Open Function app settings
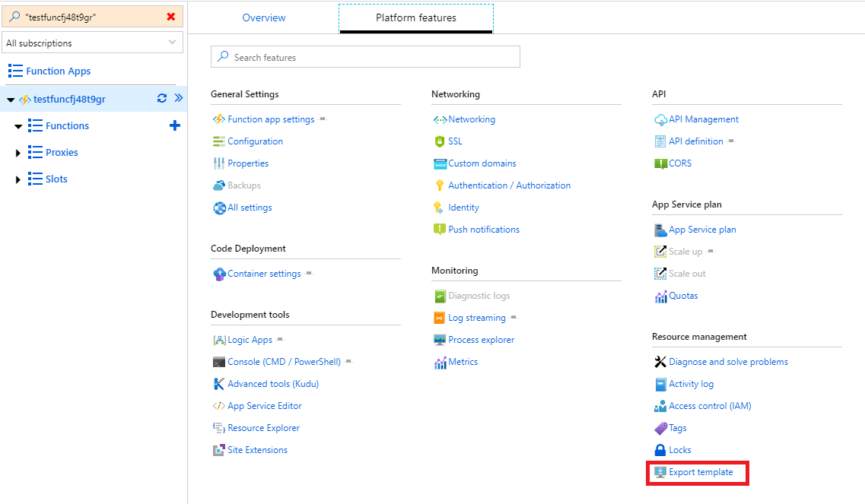Viewport: 865px width, 504px height. 271,119
